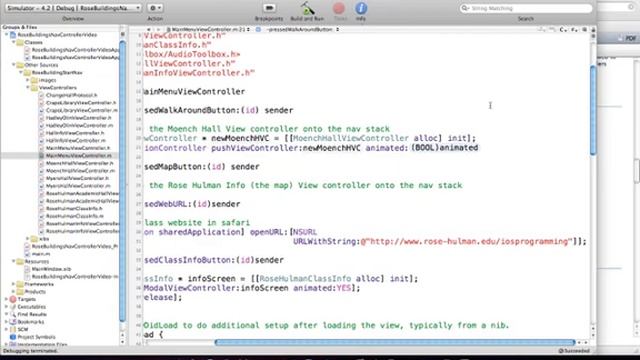Select HadleyOlinViewController.h file
The height and width of the screenshot is (360, 640).
point(78,118)
